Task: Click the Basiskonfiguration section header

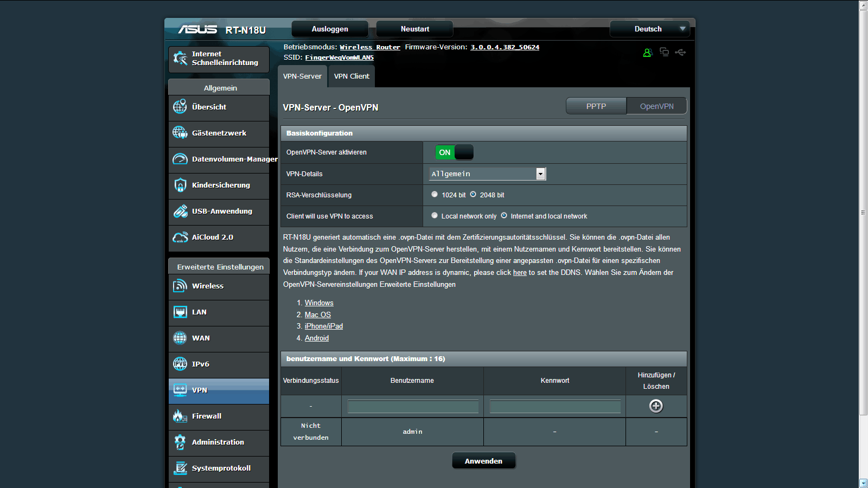Action: [484, 133]
